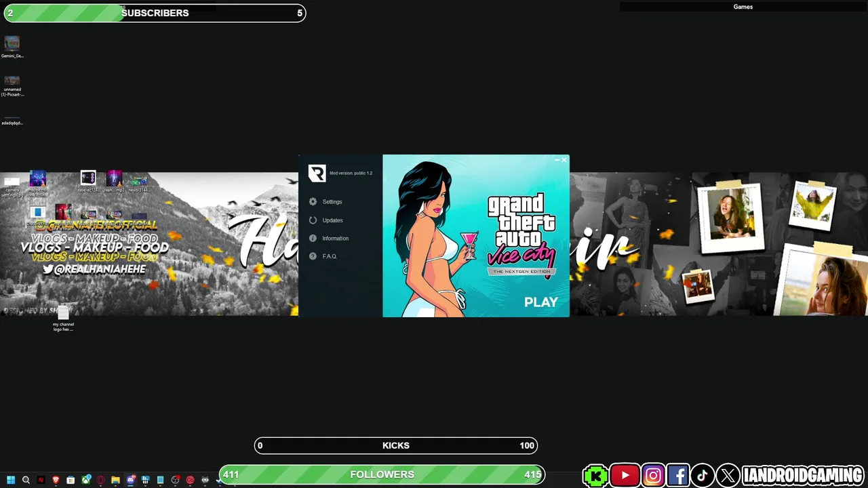Close the Vice City launcher window
868x488 pixels.
564,160
